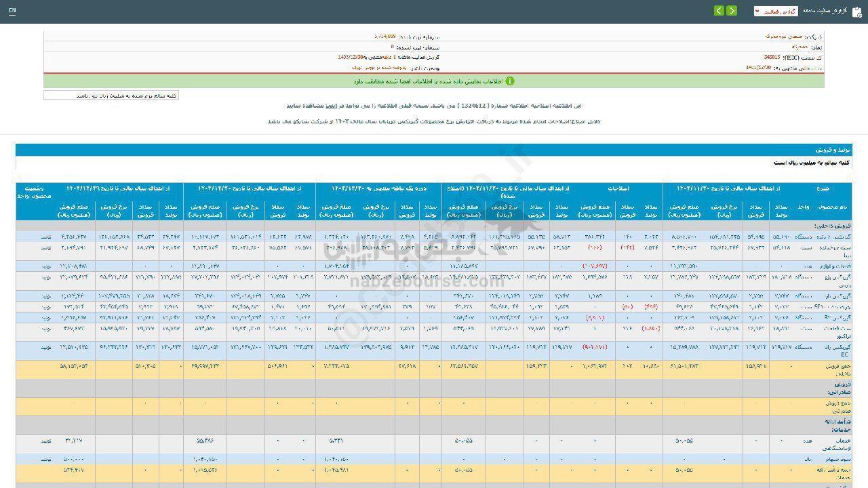Click the currency unit note box under banner
This screenshot has width=868, height=488.
point(111,96)
